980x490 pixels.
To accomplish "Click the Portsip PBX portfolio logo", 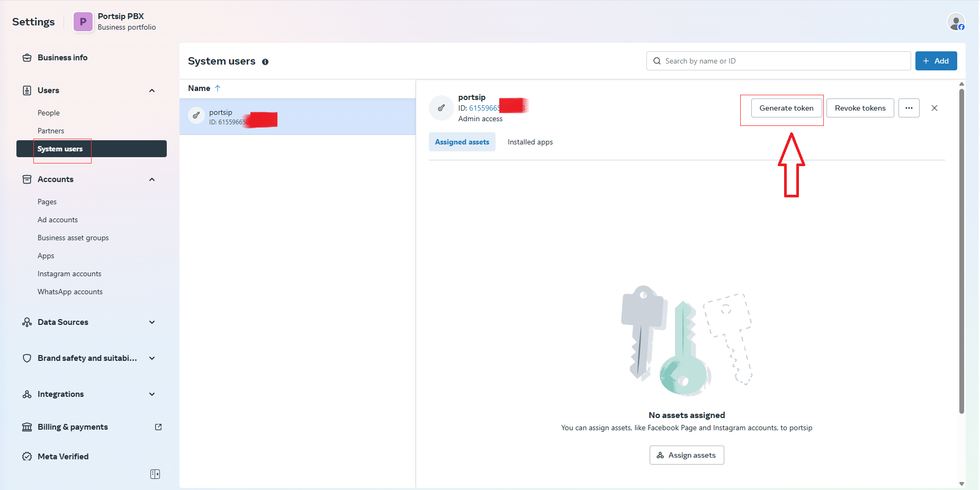I will tap(83, 22).
